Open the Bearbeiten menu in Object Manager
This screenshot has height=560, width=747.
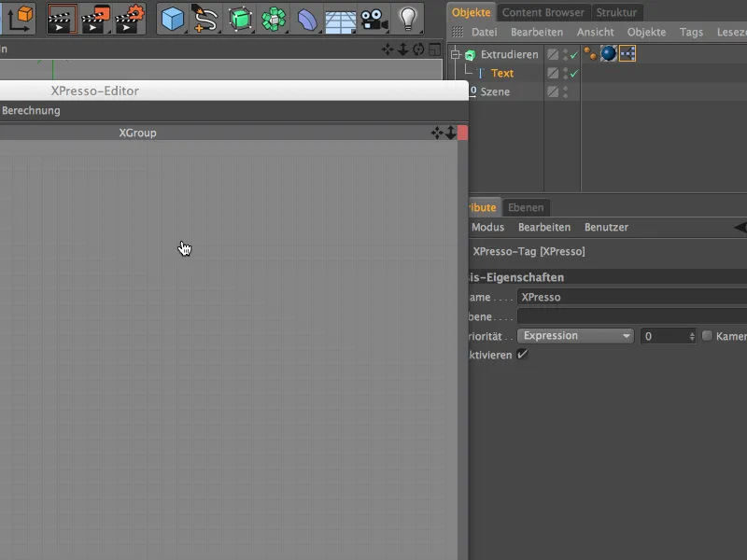pos(537,32)
